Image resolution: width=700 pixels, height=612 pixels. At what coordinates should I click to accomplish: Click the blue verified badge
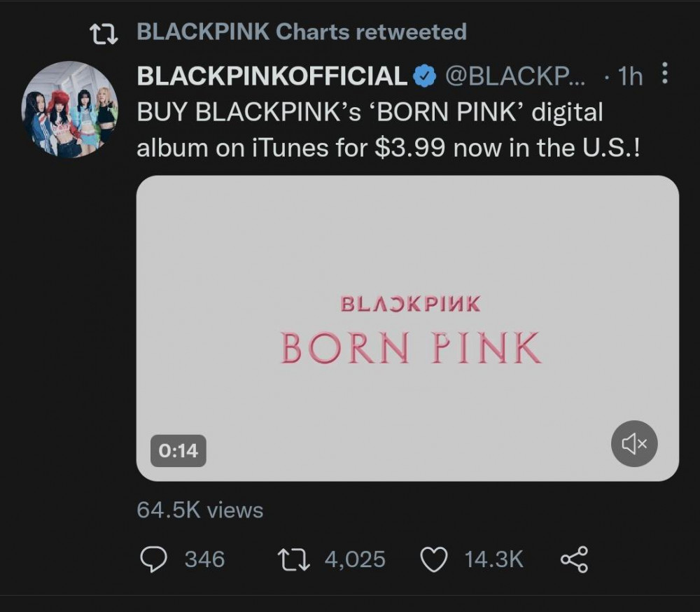[425, 76]
